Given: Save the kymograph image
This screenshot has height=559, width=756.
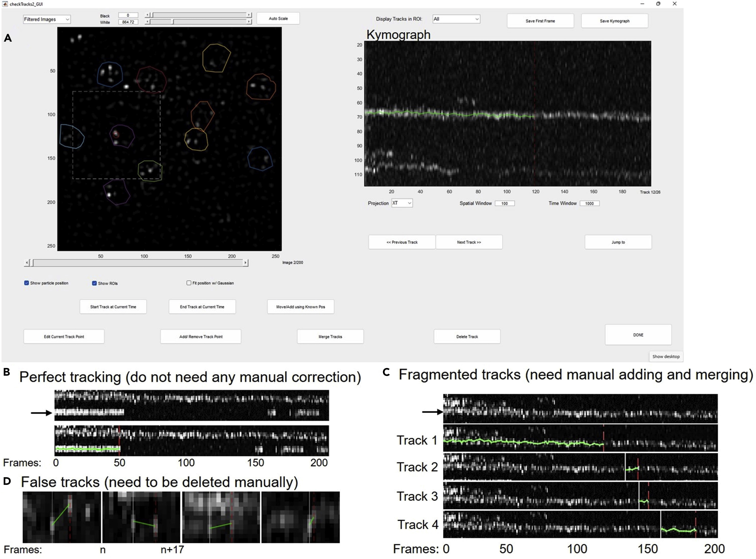Looking at the screenshot, I should (614, 21).
